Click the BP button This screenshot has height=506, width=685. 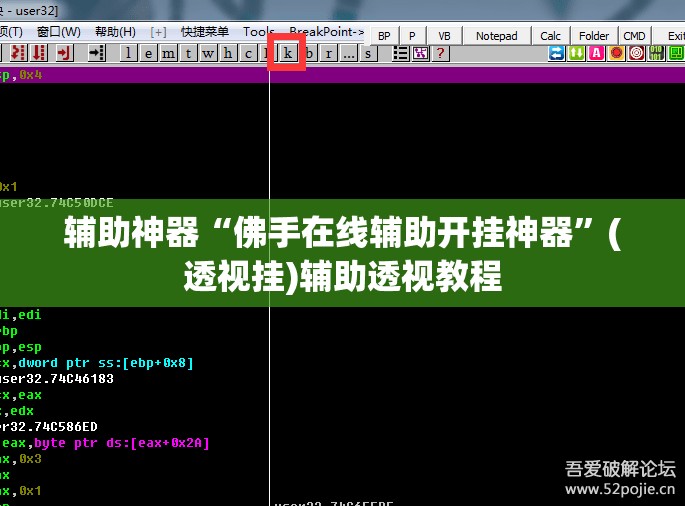point(384,36)
